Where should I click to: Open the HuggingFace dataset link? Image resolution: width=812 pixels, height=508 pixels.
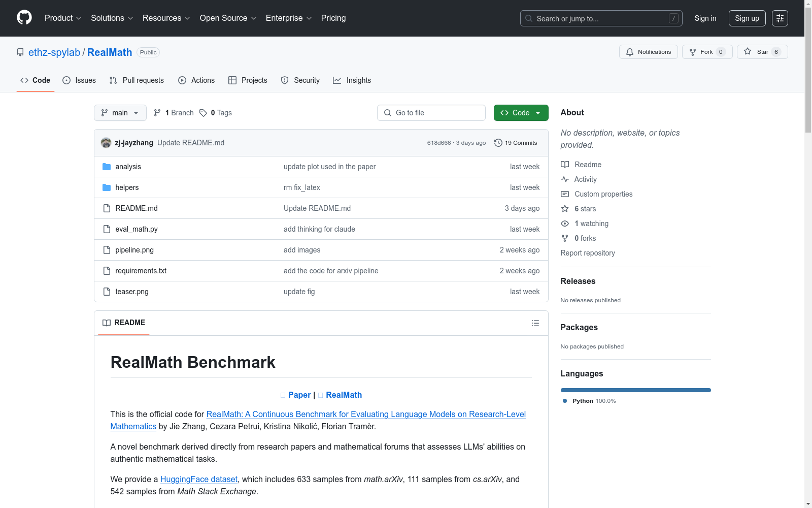[199, 479]
